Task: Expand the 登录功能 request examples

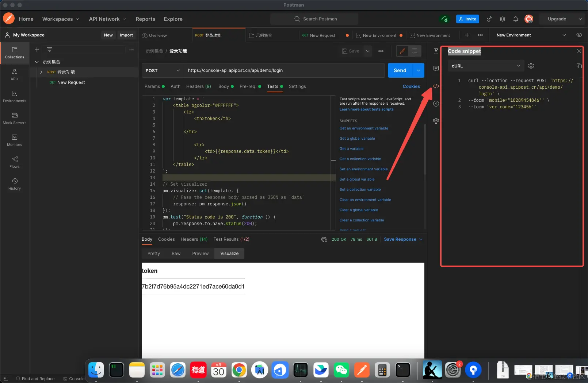Action: pyautogui.click(x=41, y=72)
